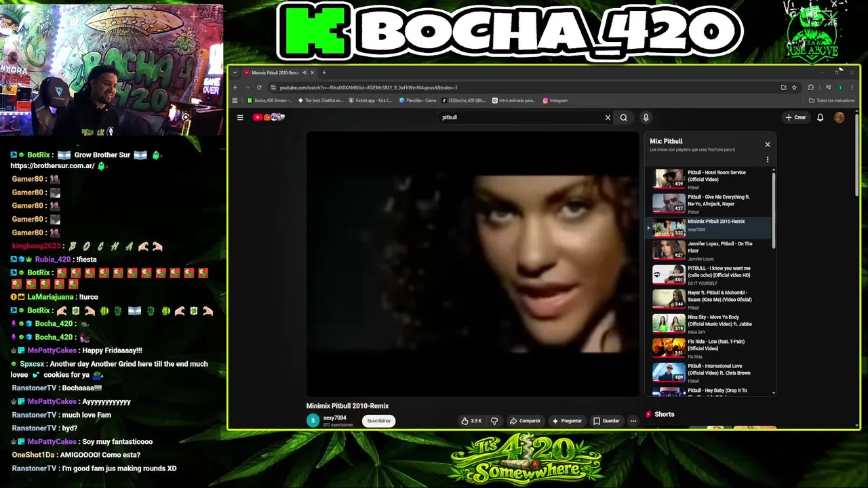
Task: Open the Chrome profile icon in toolbar
Action: tap(841, 87)
